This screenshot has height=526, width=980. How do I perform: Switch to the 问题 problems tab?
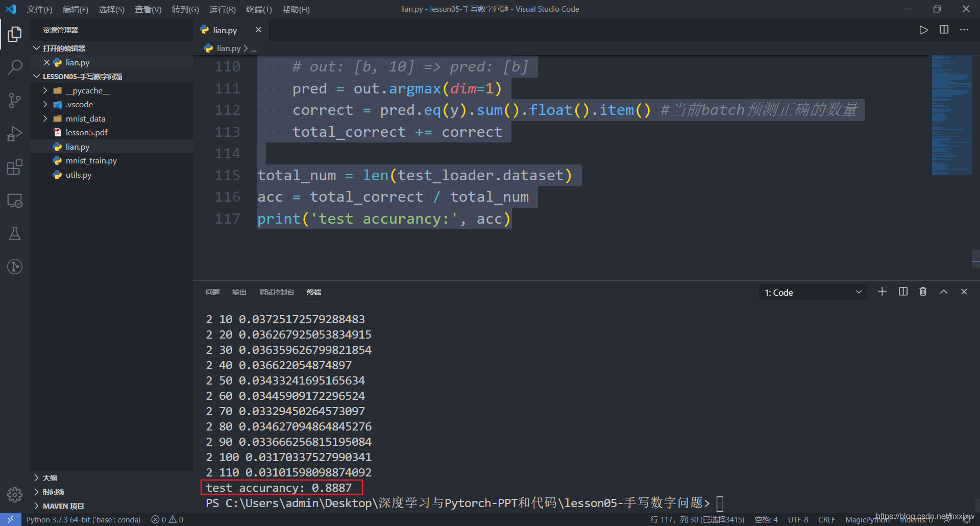pos(212,292)
